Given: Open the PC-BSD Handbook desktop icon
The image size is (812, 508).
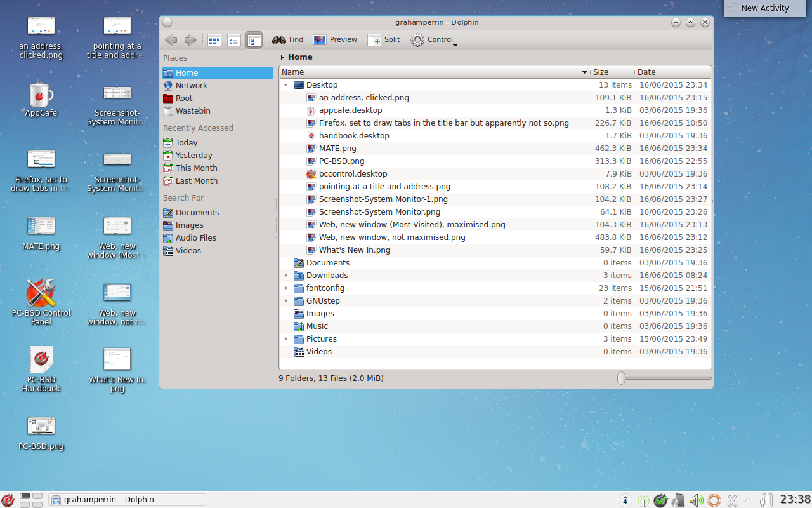Looking at the screenshot, I should pyautogui.click(x=41, y=368).
